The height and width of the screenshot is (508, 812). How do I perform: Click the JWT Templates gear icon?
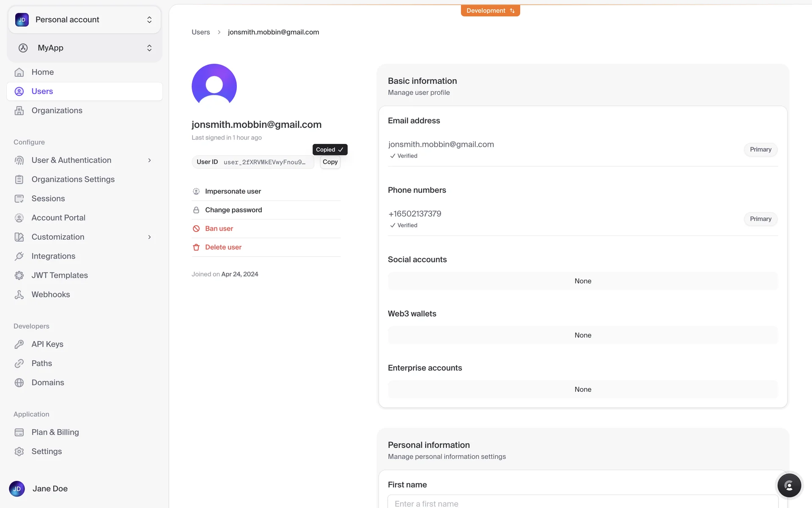[x=19, y=276]
